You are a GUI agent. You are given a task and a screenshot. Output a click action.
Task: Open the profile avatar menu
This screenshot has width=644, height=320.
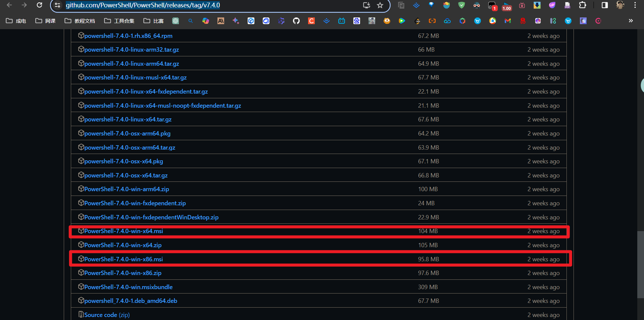point(620,5)
